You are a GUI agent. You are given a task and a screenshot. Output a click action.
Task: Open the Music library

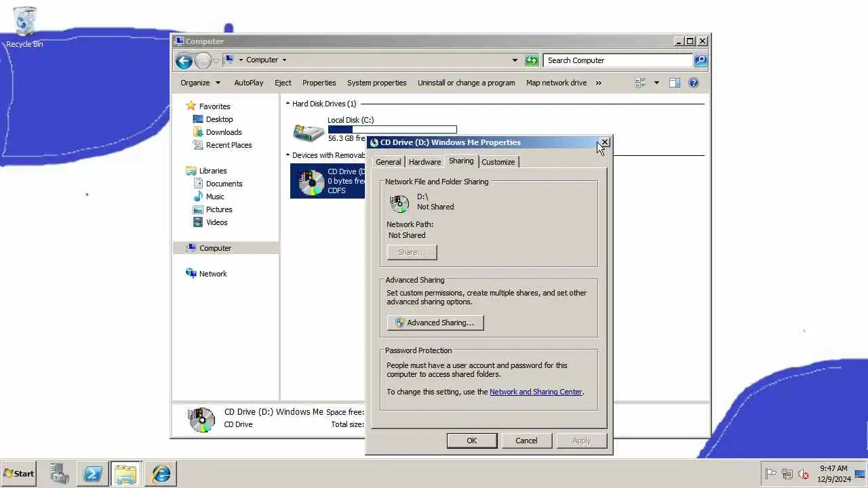click(215, 197)
